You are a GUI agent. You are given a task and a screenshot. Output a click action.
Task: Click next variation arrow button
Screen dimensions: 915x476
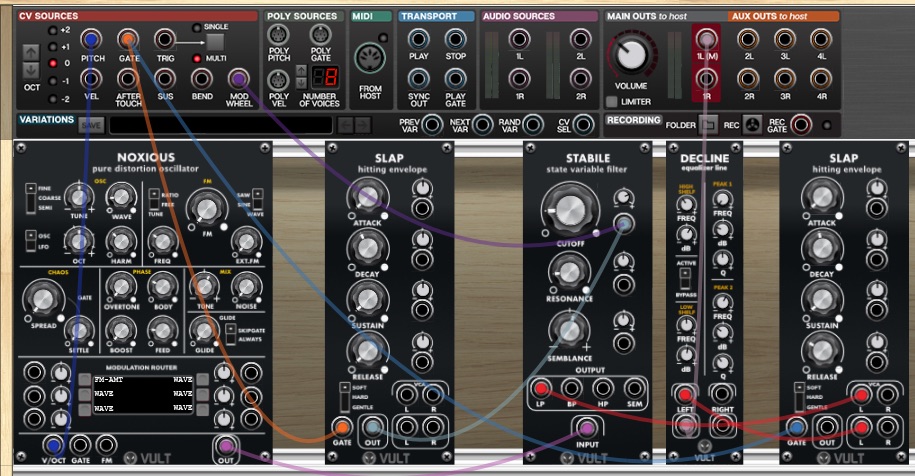pos(362,125)
